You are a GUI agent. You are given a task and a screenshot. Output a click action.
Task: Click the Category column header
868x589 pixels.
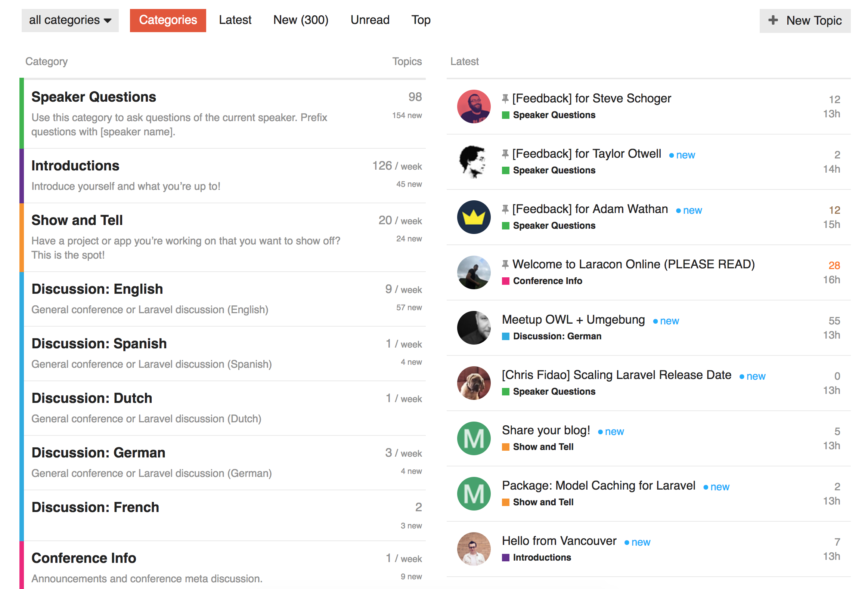tap(46, 61)
